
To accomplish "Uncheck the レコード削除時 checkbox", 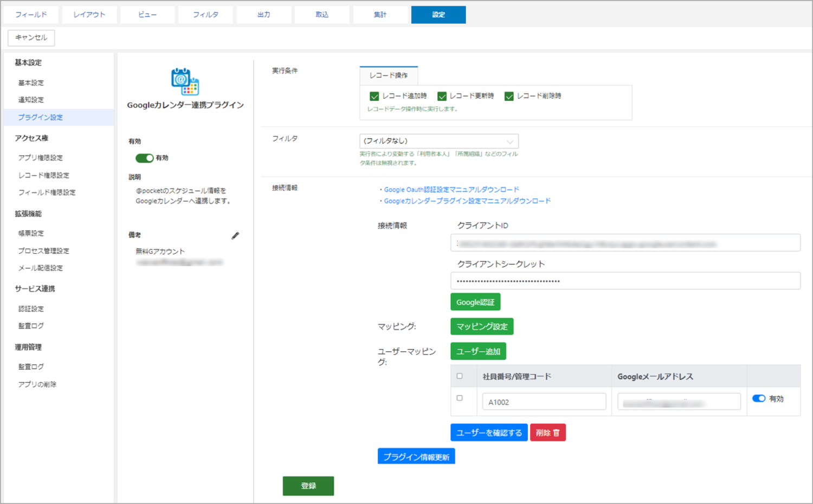I will pyautogui.click(x=509, y=96).
